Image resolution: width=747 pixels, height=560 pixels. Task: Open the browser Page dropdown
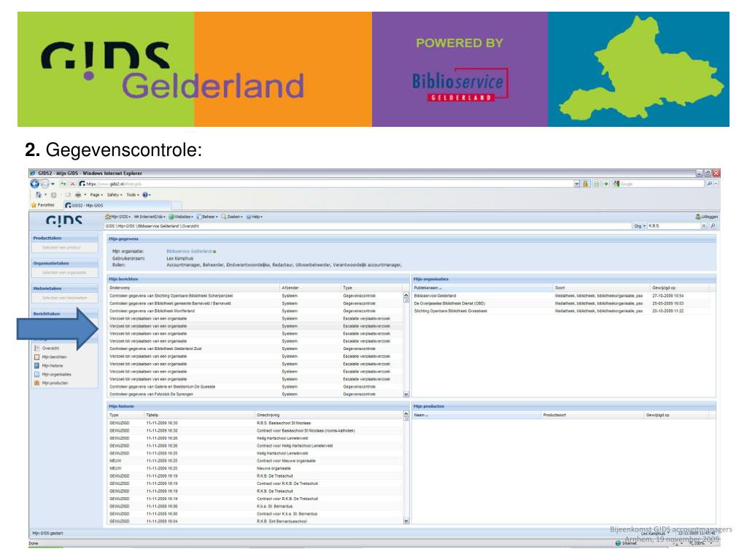96,195
